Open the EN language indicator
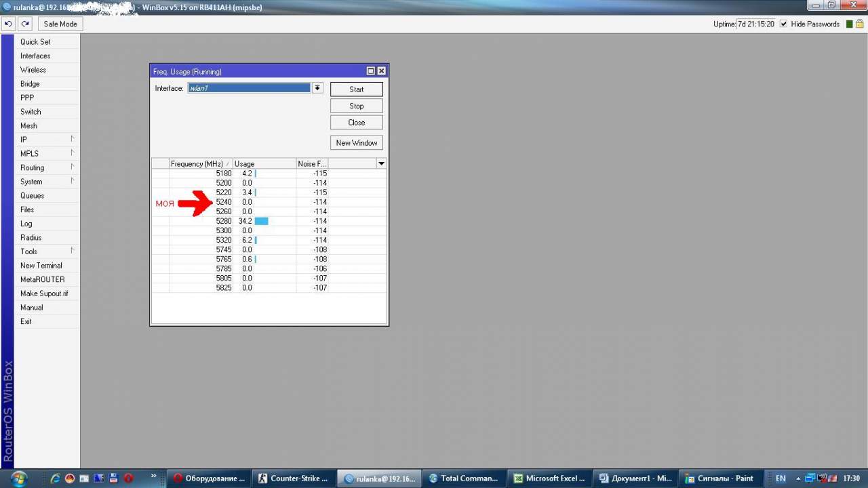The width and height of the screenshot is (868, 488). pyautogui.click(x=781, y=479)
